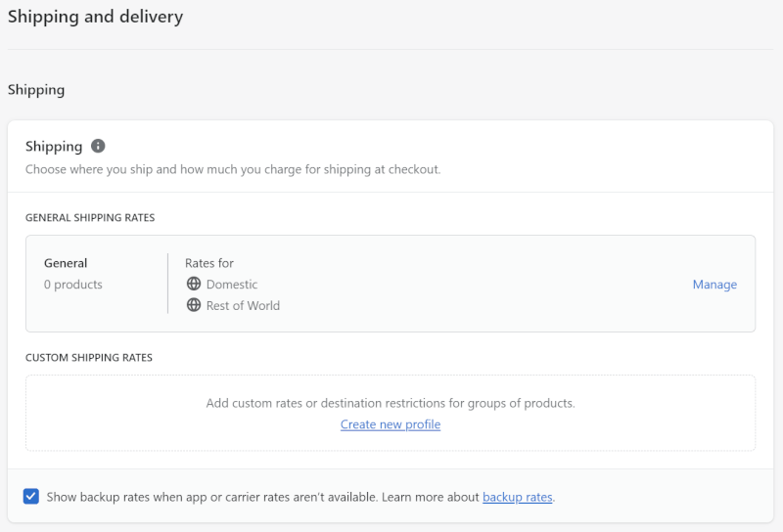Click the globe icon beside Domestic
Viewport: 783px width, 532px height.
pos(194,284)
